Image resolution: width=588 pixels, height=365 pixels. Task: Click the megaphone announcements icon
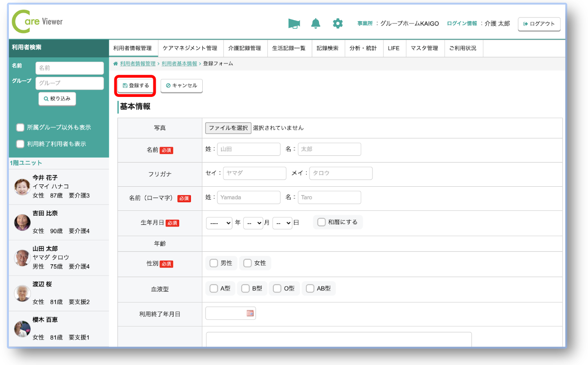(x=294, y=24)
